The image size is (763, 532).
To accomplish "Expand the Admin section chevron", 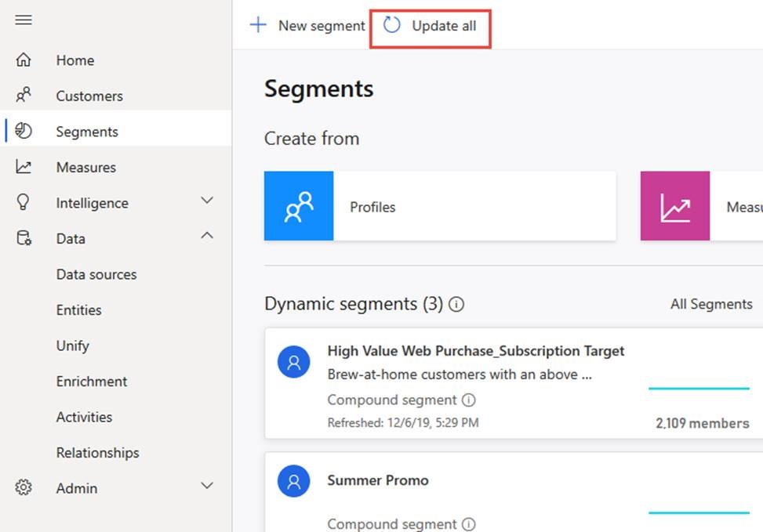I will click(206, 487).
